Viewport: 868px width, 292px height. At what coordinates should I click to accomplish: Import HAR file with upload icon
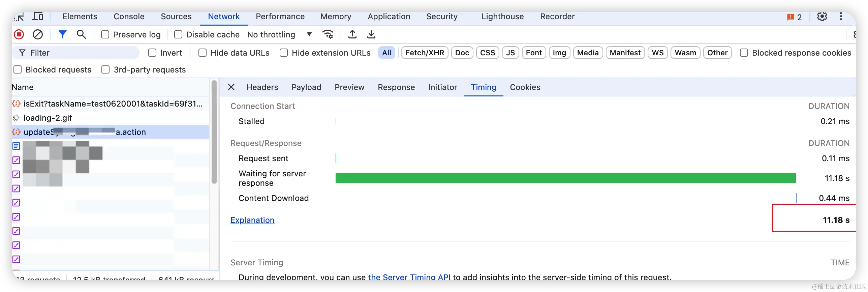352,34
